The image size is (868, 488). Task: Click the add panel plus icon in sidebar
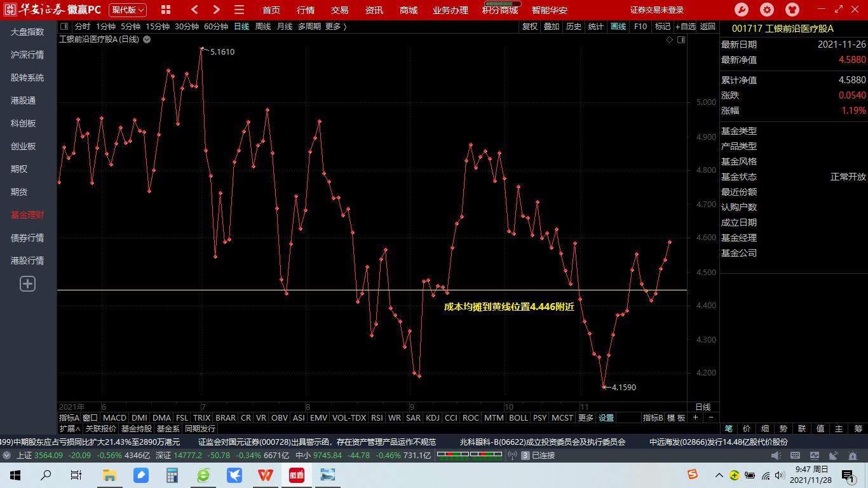point(27,284)
